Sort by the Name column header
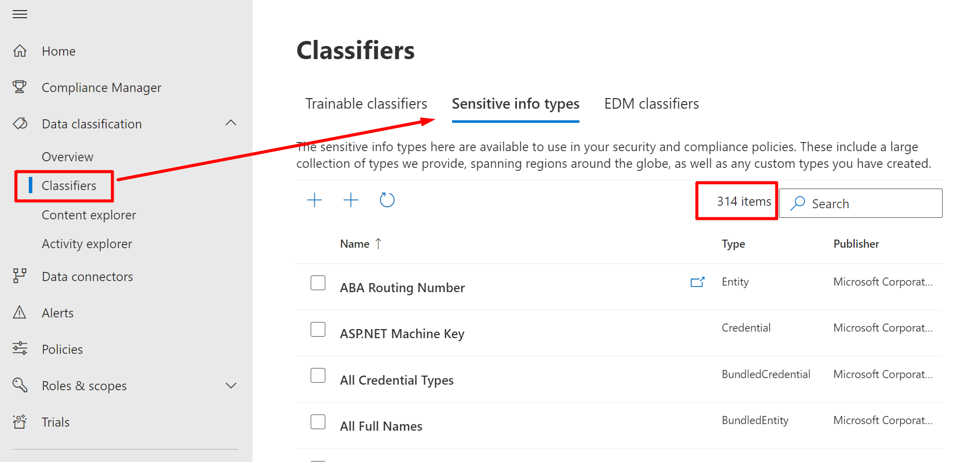980x462 pixels. tap(355, 244)
